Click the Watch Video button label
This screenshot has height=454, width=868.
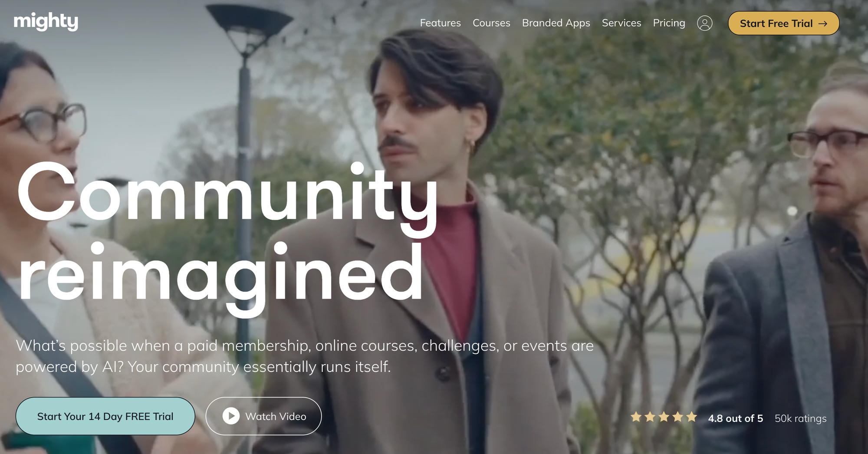click(276, 416)
